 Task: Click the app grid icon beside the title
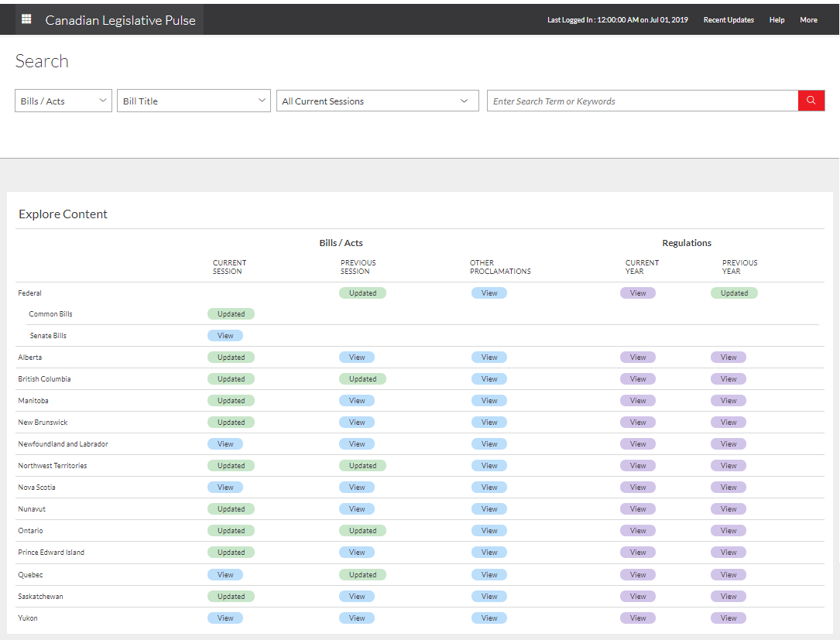26,19
